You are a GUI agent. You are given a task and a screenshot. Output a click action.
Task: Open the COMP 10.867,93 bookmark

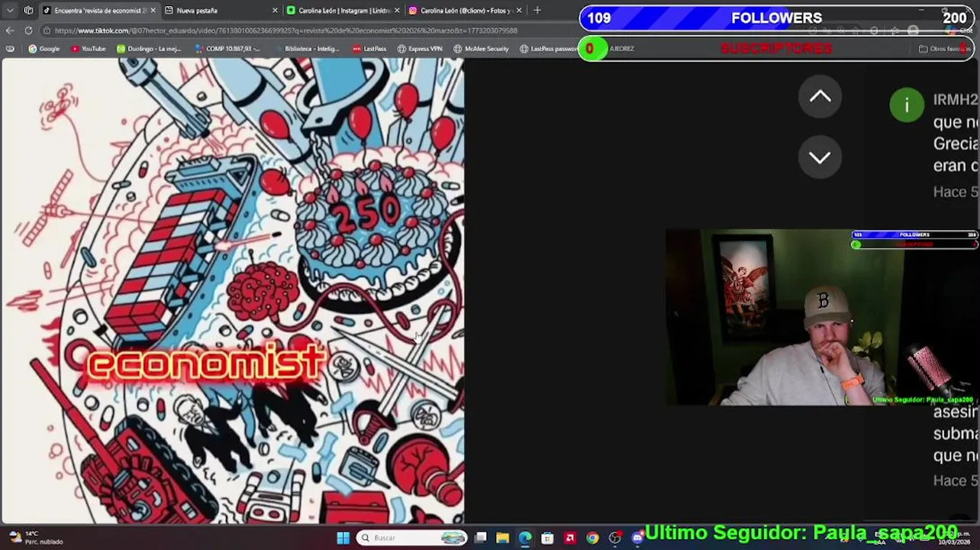pos(227,49)
